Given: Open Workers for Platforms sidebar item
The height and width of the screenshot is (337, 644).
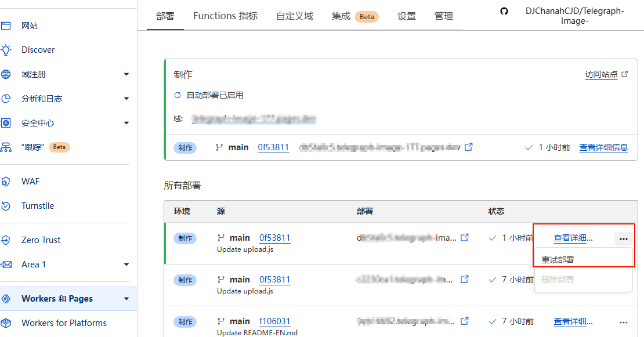Looking at the screenshot, I should [x=64, y=323].
